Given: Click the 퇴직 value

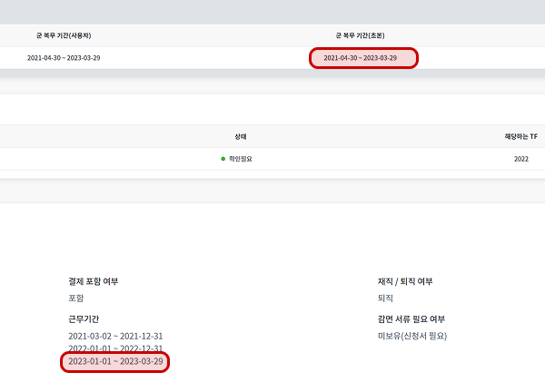Looking at the screenshot, I should coord(385,299).
